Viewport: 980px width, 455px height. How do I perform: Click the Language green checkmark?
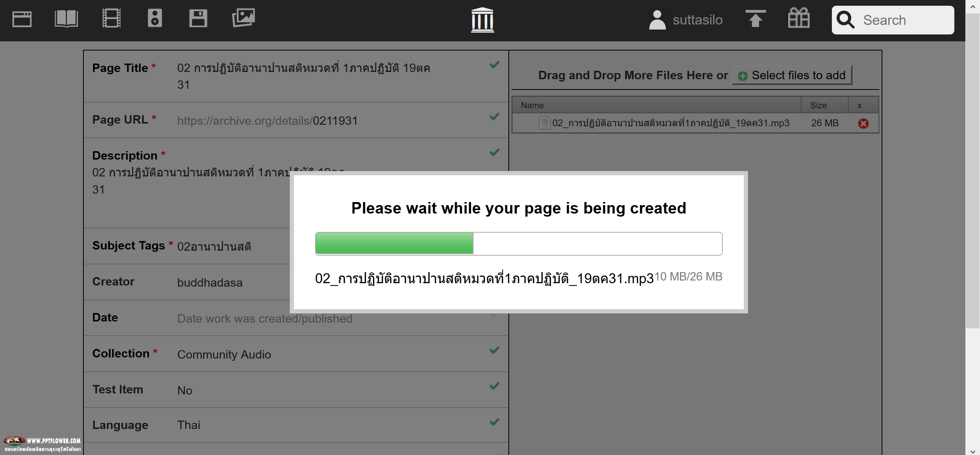(495, 422)
